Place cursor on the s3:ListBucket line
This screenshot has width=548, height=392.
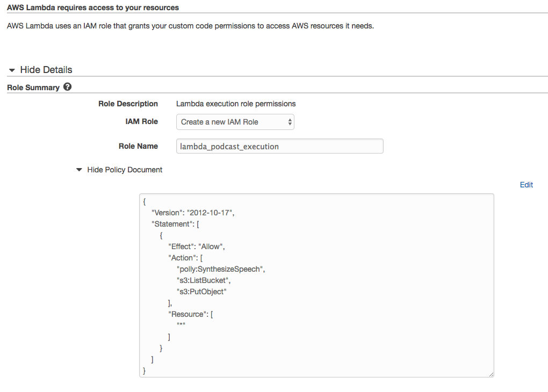tap(205, 280)
